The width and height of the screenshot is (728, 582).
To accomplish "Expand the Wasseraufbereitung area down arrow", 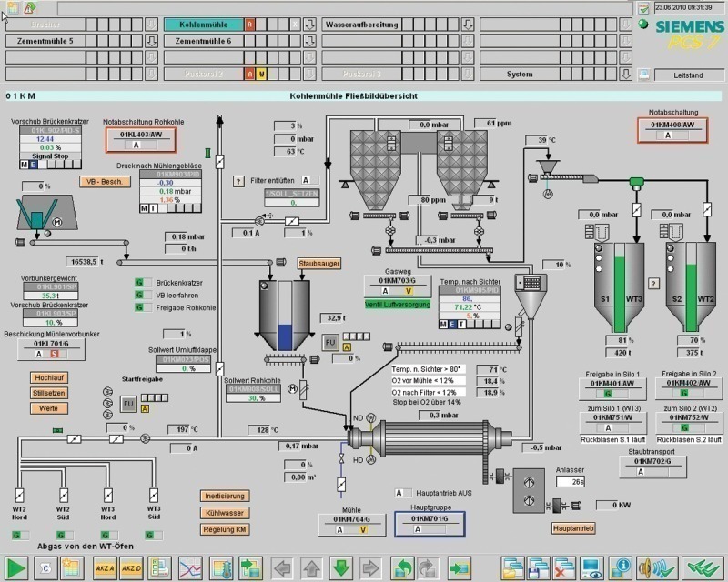I will pos(468,25).
